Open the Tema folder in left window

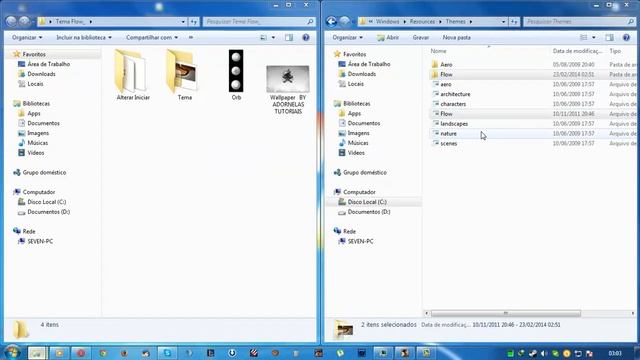coord(184,74)
